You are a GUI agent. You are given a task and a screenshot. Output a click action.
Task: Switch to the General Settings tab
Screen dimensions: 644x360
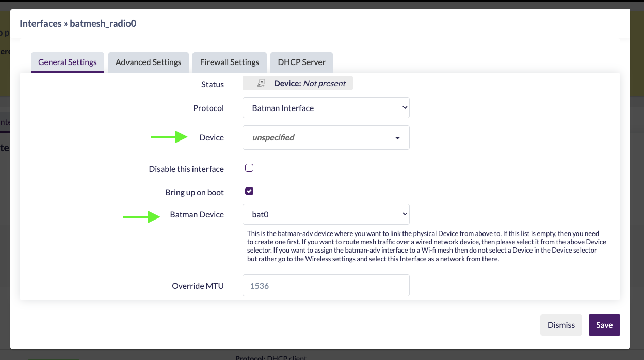68,62
